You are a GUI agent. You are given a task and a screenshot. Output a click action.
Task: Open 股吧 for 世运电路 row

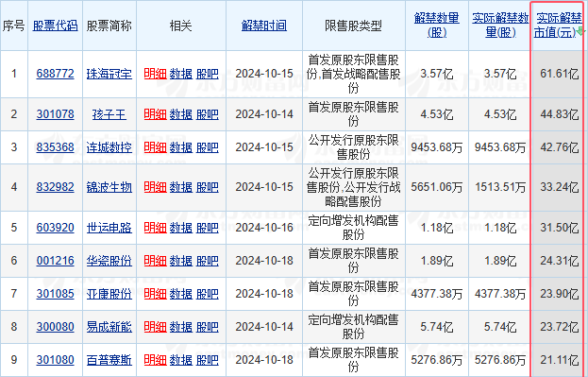208,228
